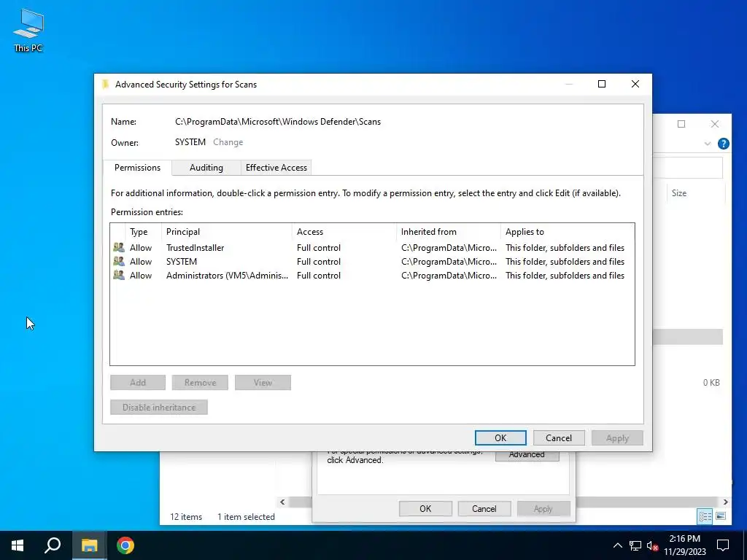Click the TrustedInstaller row user icon

pos(119,248)
